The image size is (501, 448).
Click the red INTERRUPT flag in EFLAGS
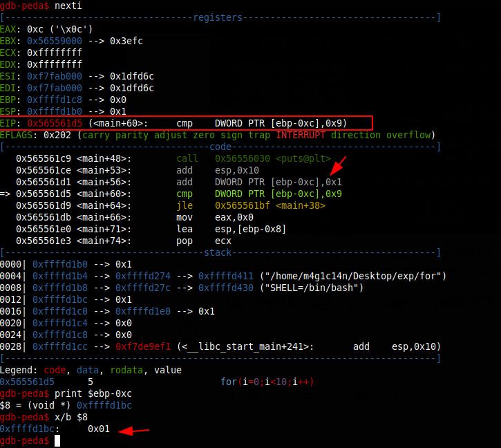pos(301,135)
